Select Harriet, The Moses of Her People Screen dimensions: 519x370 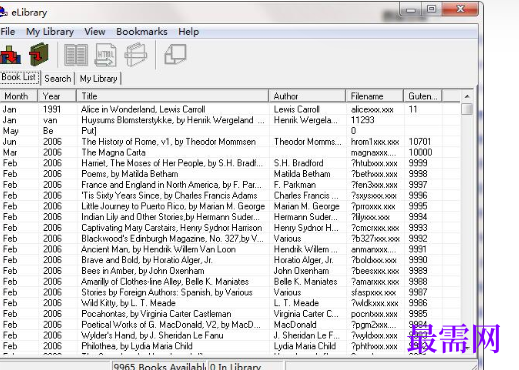[172, 163]
